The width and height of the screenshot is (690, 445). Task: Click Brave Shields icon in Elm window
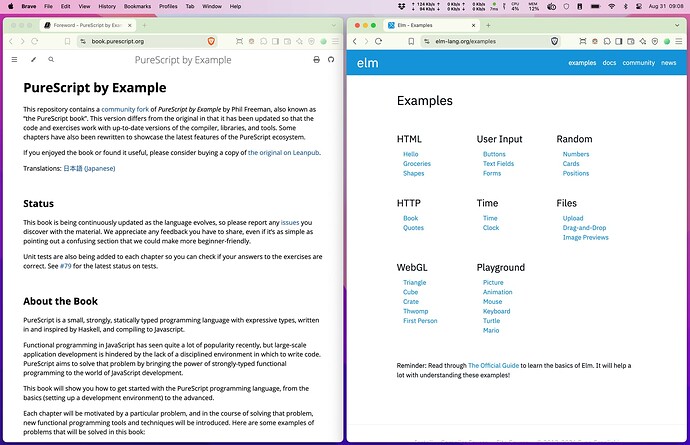click(x=554, y=41)
